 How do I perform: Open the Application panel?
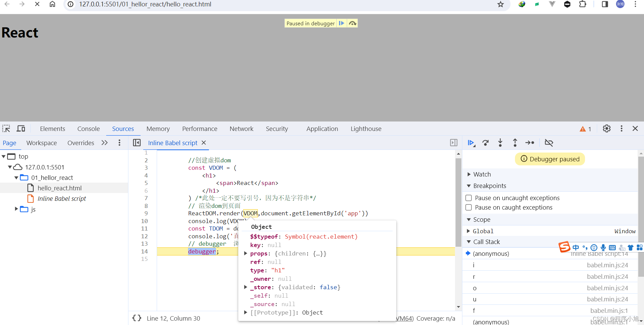pyautogui.click(x=322, y=129)
